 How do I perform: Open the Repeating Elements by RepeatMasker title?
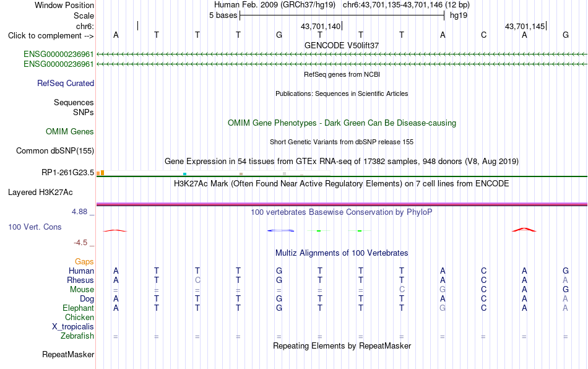click(x=342, y=345)
